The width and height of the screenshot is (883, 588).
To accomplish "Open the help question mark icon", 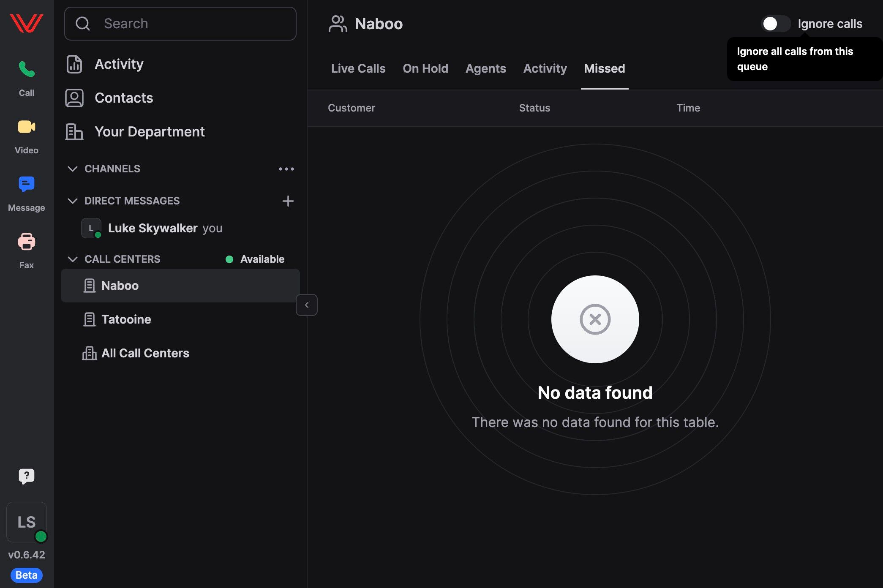I will (26, 476).
